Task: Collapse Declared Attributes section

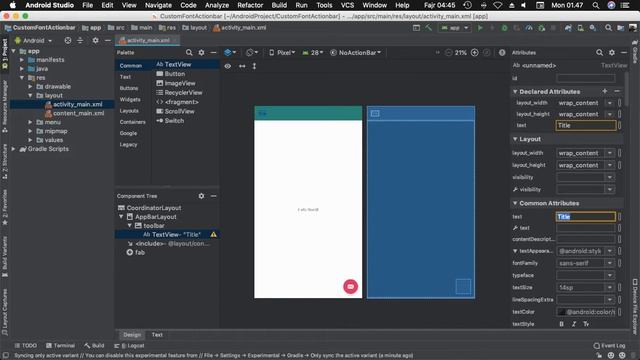Action: tap(515, 91)
